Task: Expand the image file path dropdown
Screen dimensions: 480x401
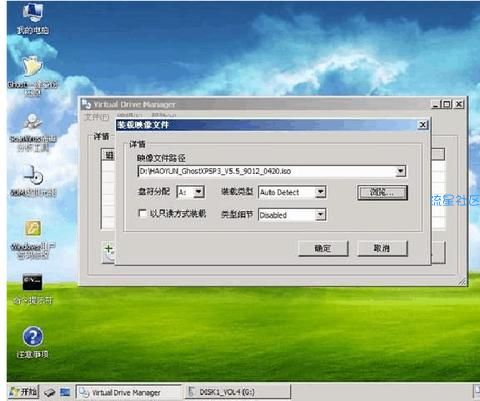Action: (x=400, y=171)
